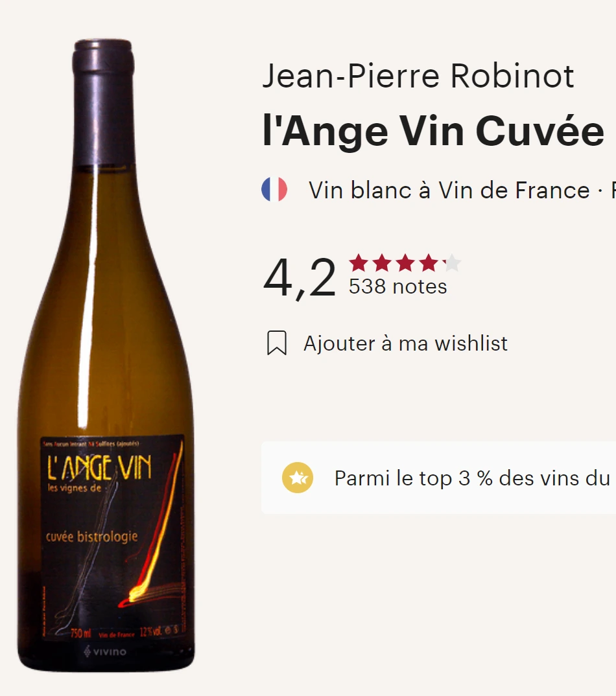The width and height of the screenshot is (616, 696).
Task: Click the French flag icon
Action: 274,189
